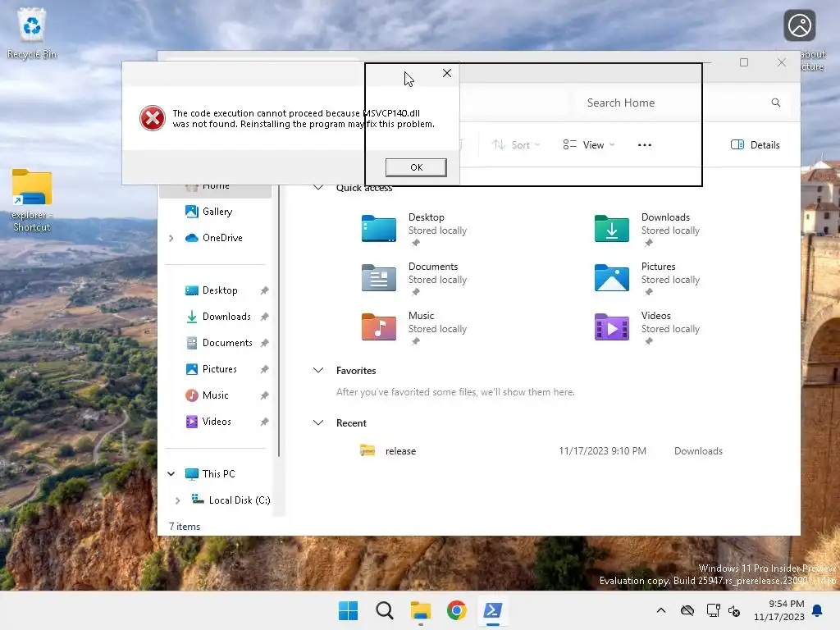Show hidden icons in system tray
The height and width of the screenshot is (630, 840).
(x=661, y=610)
